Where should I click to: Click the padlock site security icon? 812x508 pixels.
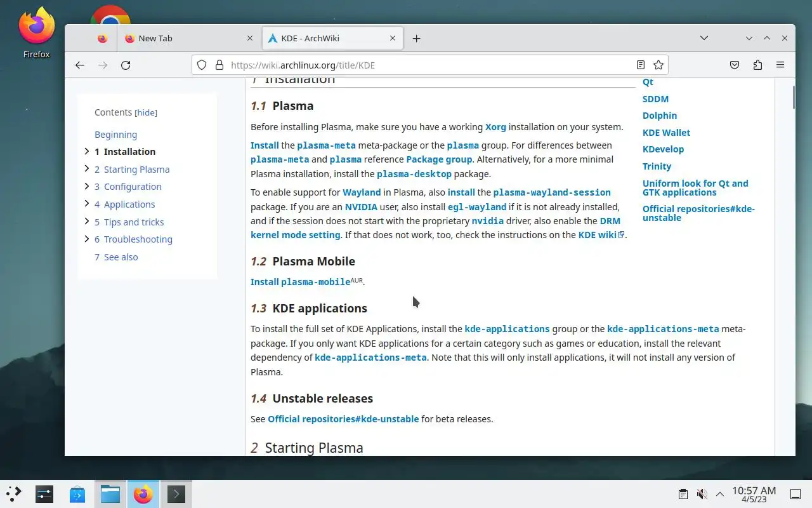click(219, 65)
